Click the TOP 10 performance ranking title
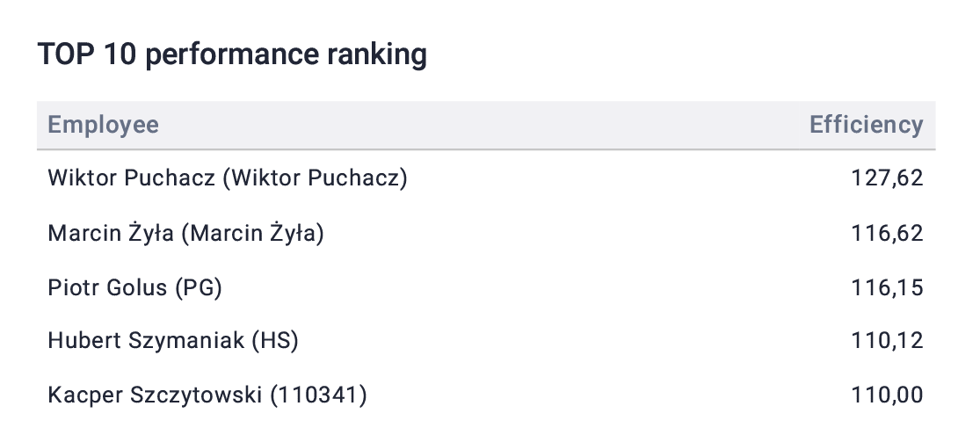 pos(232,54)
